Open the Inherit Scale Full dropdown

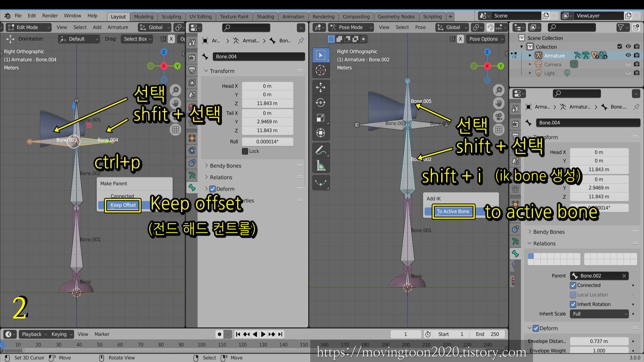(599, 314)
